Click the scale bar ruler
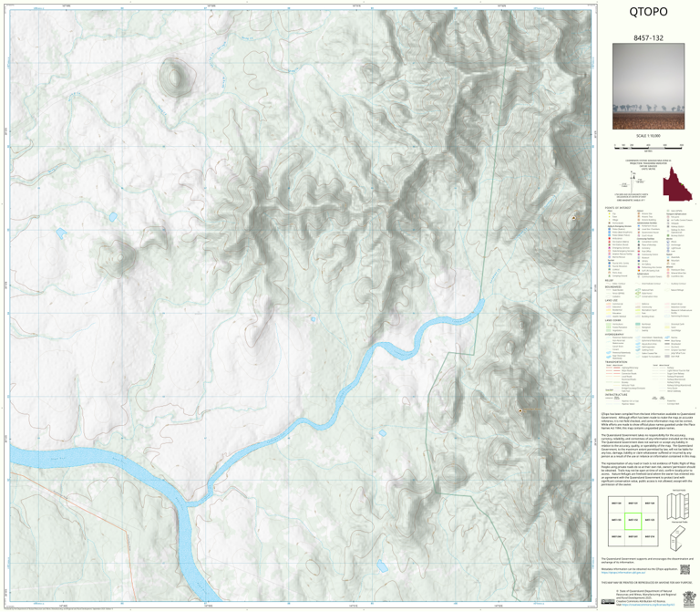 coord(648,146)
